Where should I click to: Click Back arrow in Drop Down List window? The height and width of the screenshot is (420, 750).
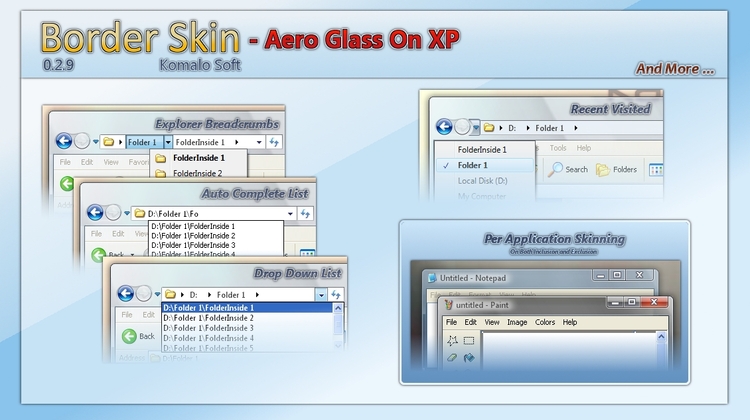tap(126, 293)
